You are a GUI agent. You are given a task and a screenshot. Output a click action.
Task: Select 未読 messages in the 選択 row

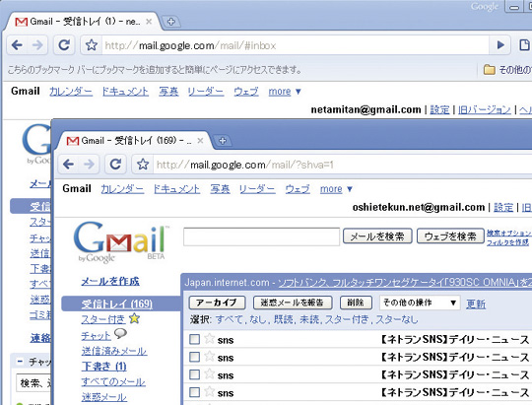[x=309, y=319]
